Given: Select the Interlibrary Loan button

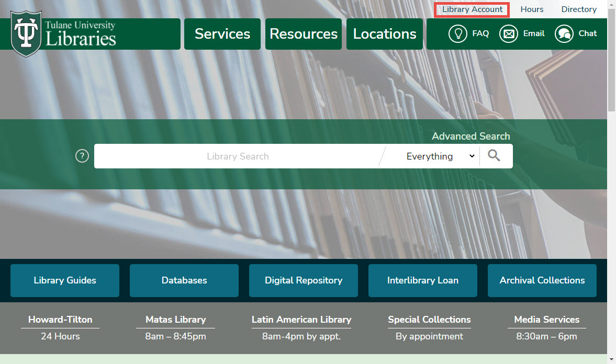Looking at the screenshot, I should [423, 280].
